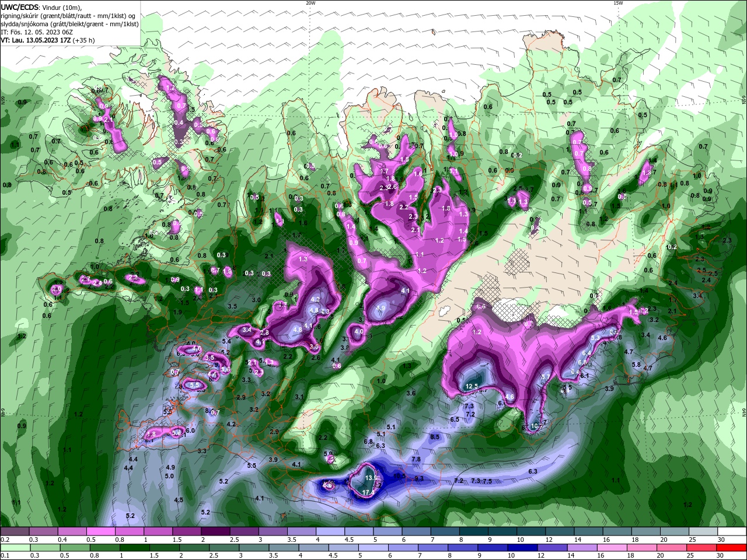This screenshot has width=747, height=560.
Task: Select the white swatch ending the snow legend row
Action: [731, 531]
